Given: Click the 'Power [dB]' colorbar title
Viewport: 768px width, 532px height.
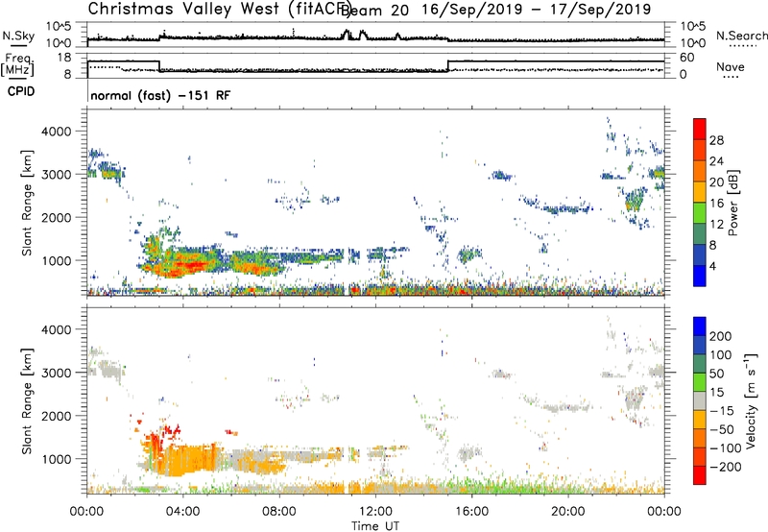Looking at the screenshot, I should 733,203.
